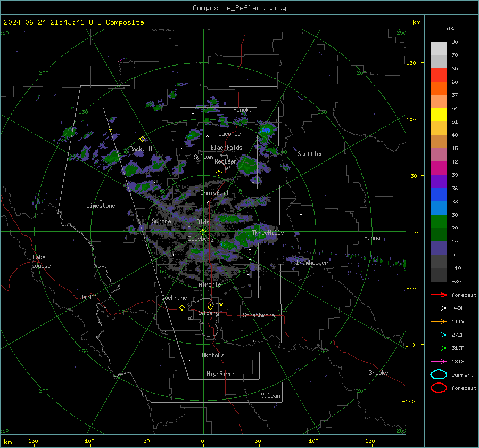Click the Brooks city label
The image size is (479, 448).
point(378,373)
